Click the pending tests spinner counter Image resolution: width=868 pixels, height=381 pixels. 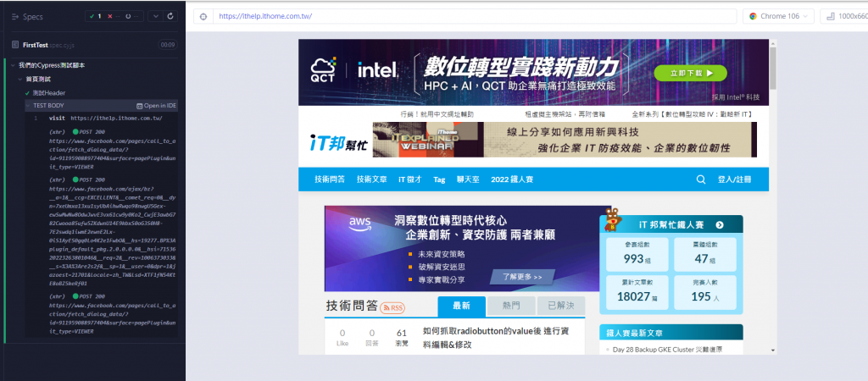(131, 17)
